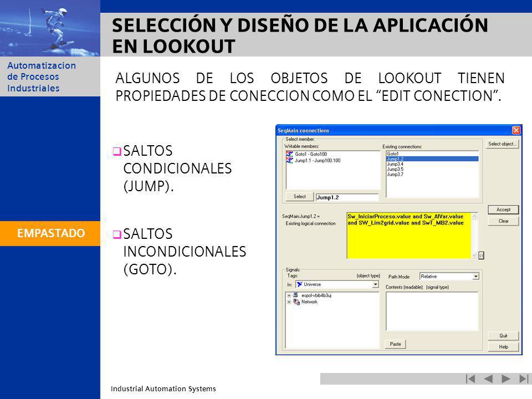This screenshot has height=399, width=532.
Task: Advance to the next slide
Action: click(506, 378)
